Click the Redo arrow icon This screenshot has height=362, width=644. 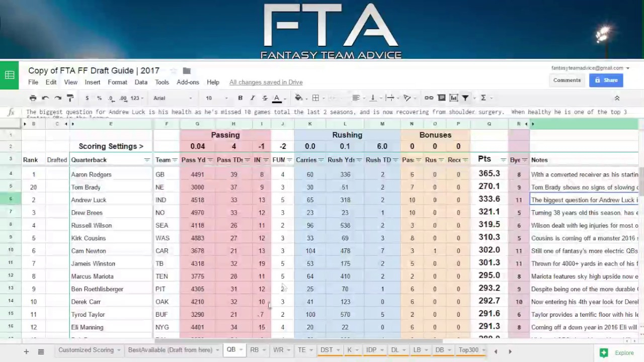click(58, 98)
